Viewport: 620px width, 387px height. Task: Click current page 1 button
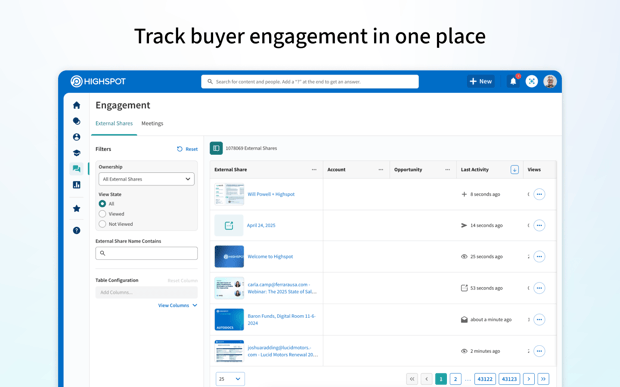pos(441,379)
